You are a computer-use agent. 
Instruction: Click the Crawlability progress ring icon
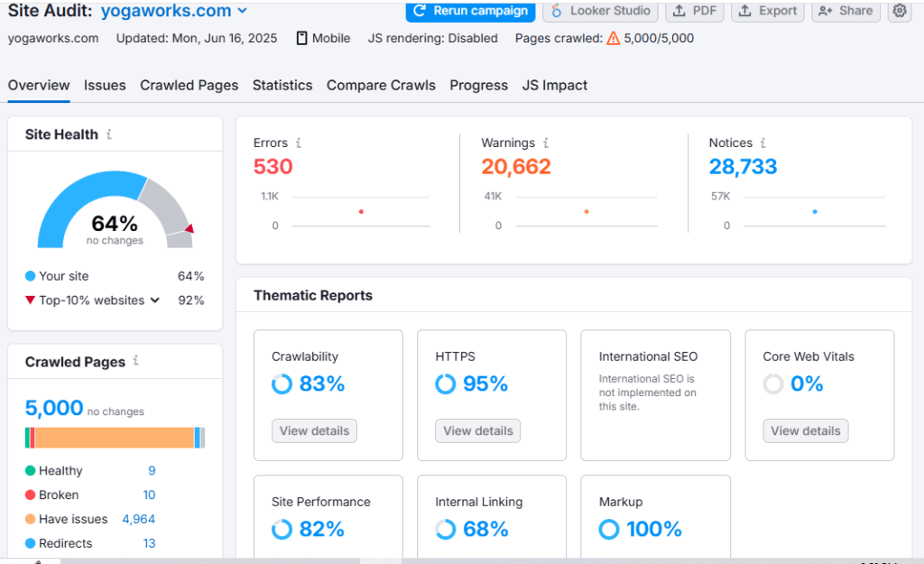(x=282, y=384)
